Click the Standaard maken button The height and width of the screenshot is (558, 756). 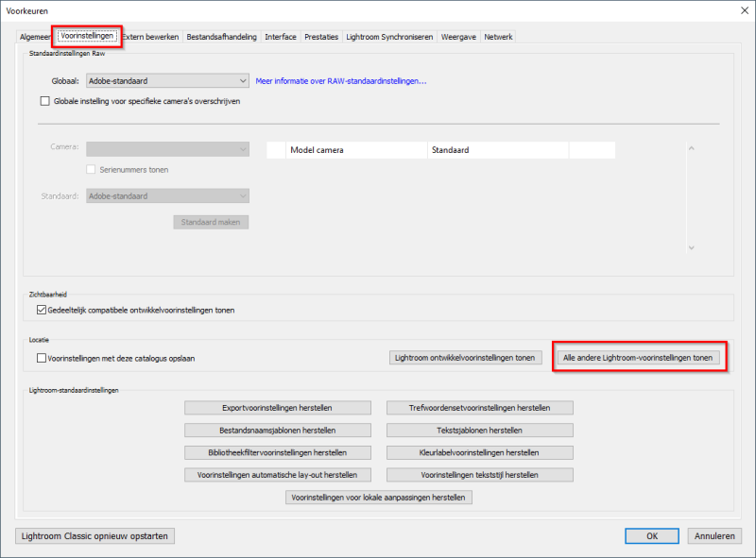[211, 222]
